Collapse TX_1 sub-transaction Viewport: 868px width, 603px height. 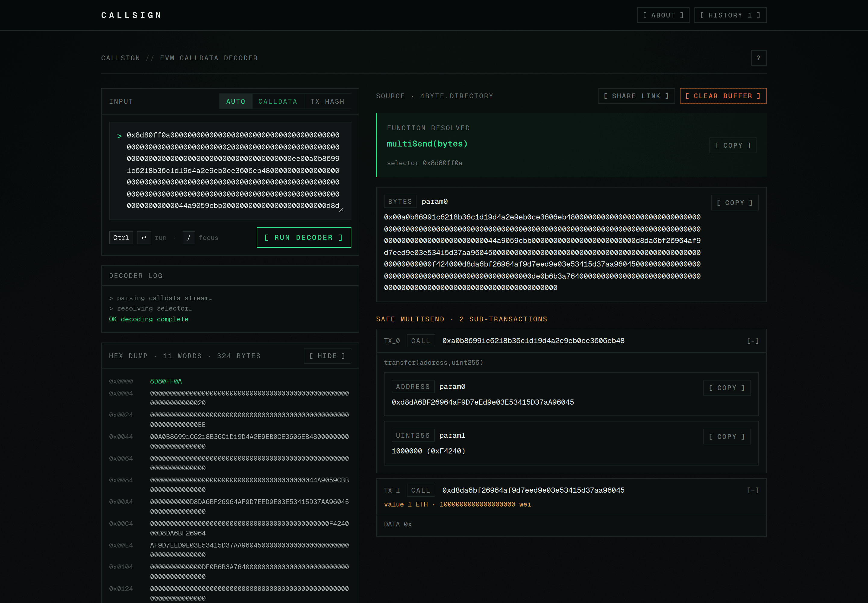tap(753, 491)
